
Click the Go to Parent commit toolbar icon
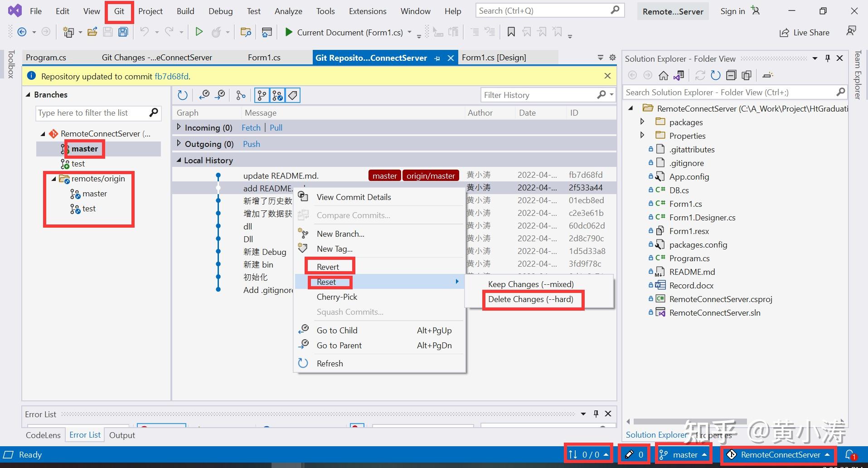(220, 95)
